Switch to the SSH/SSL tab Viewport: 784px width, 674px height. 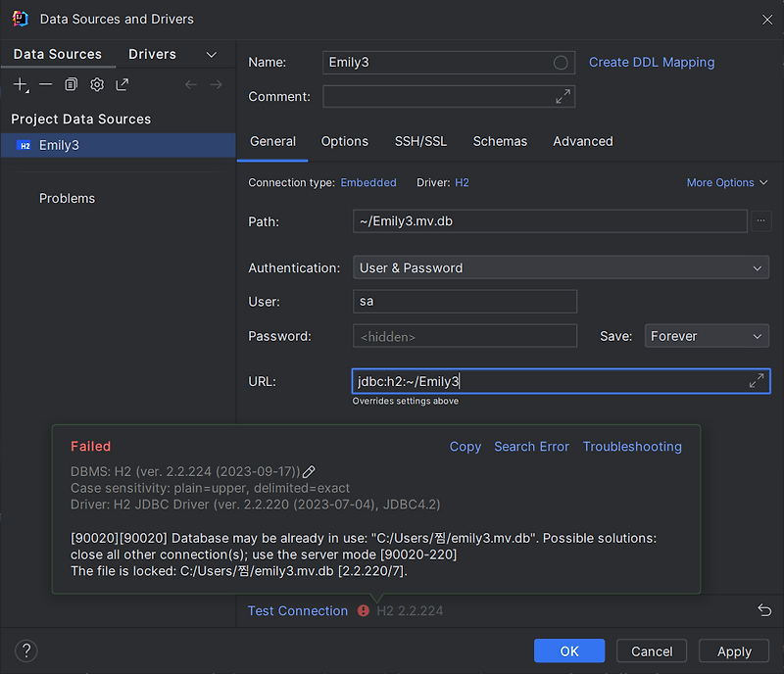tap(420, 141)
